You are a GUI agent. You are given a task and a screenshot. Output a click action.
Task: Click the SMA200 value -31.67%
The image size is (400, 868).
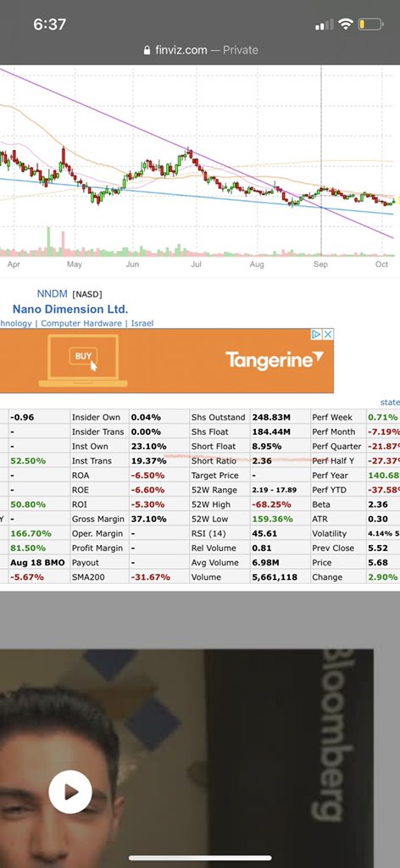151,576
